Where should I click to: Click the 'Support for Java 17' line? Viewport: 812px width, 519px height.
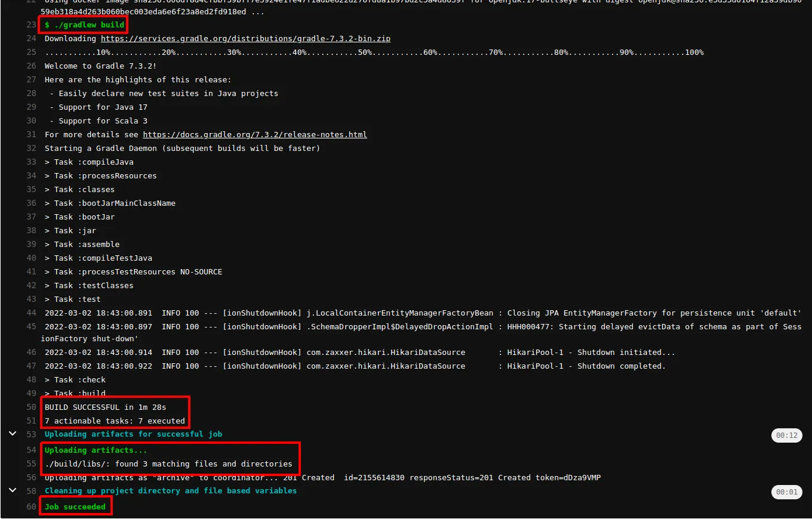point(99,107)
